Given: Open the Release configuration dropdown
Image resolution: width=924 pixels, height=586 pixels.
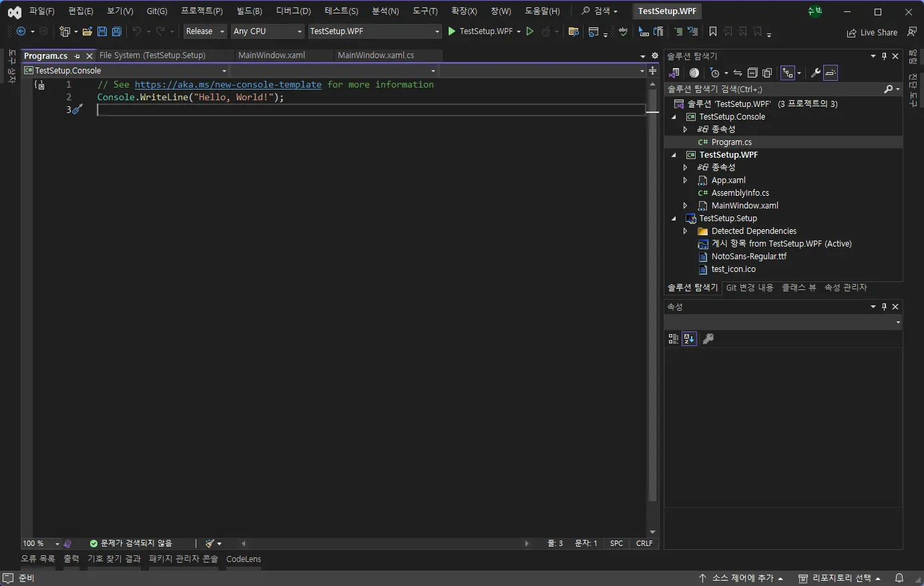Looking at the screenshot, I should [x=205, y=31].
